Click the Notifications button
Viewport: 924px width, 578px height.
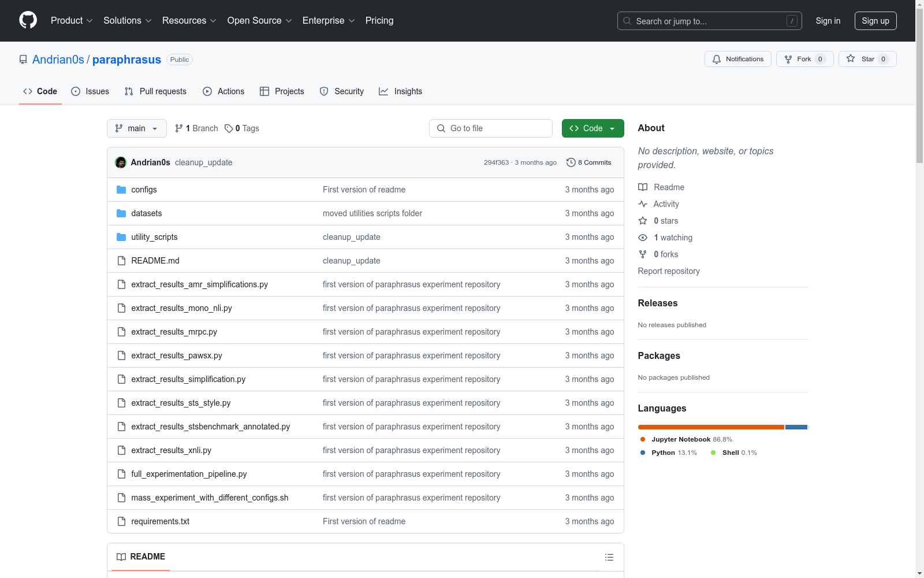(738, 59)
